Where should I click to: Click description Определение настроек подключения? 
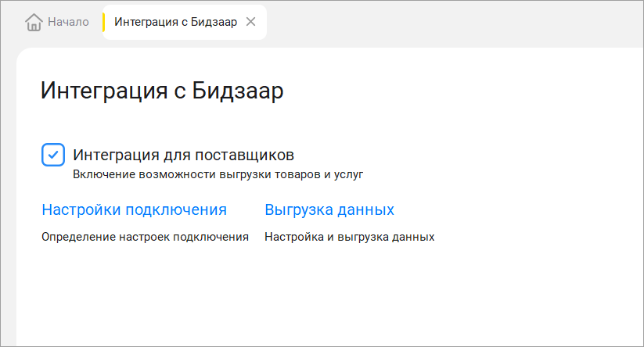point(145,237)
